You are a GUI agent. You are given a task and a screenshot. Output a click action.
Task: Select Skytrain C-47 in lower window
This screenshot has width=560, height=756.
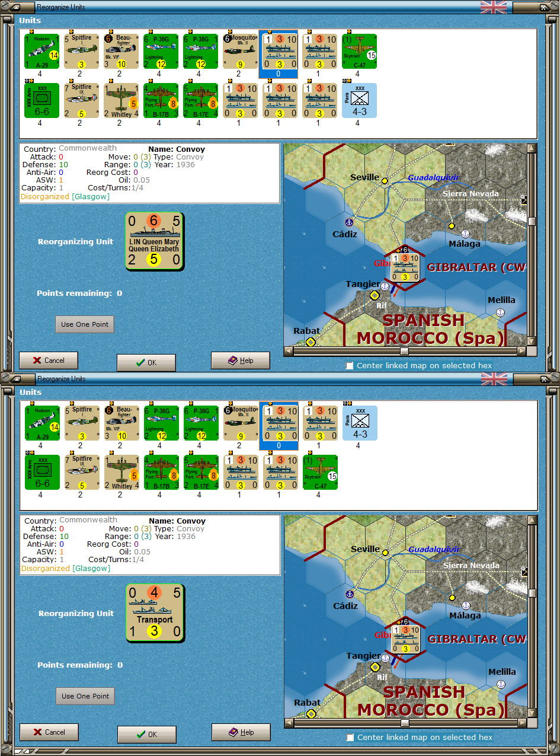[320, 472]
